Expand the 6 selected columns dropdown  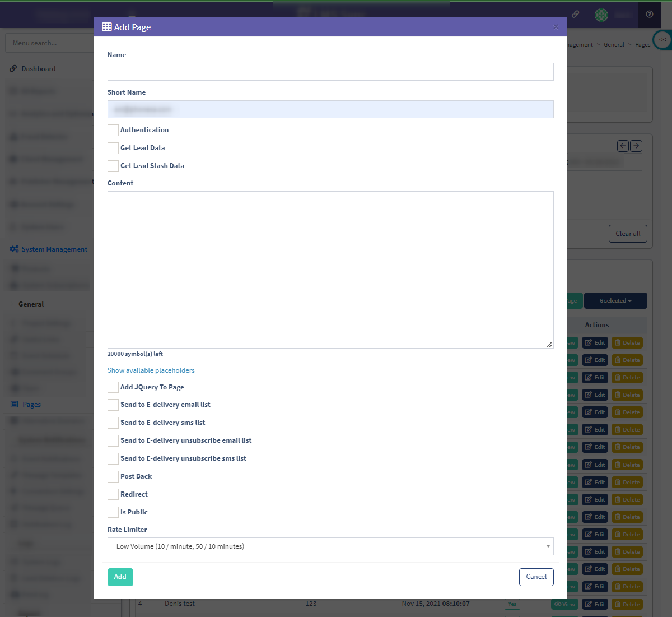tap(615, 301)
